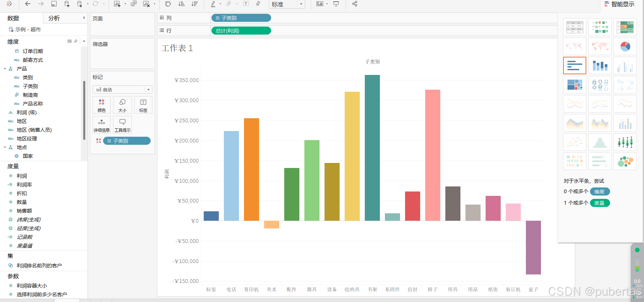Click the 子类别 pill on columns shelf

point(241,18)
